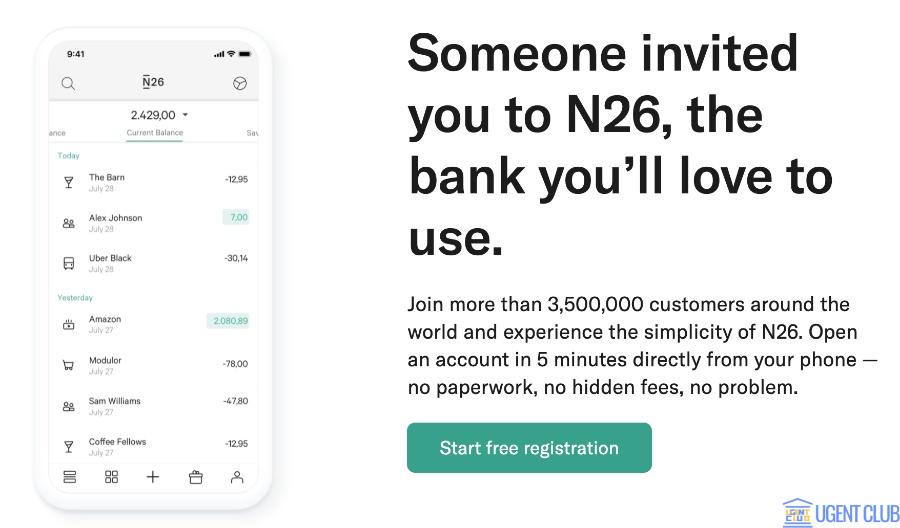The height and width of the screenshot is (528, 900).
Task: Click Start free registration button
Action: 529,448
